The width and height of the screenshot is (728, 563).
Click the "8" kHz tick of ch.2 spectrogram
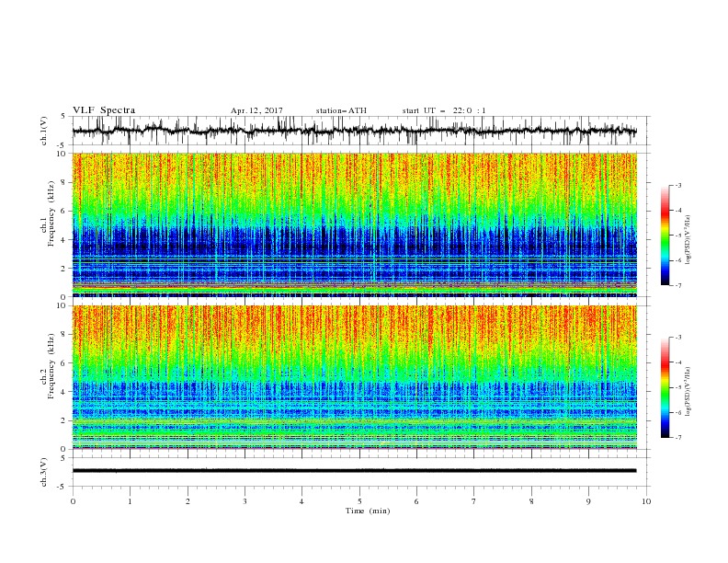point(65,335)
